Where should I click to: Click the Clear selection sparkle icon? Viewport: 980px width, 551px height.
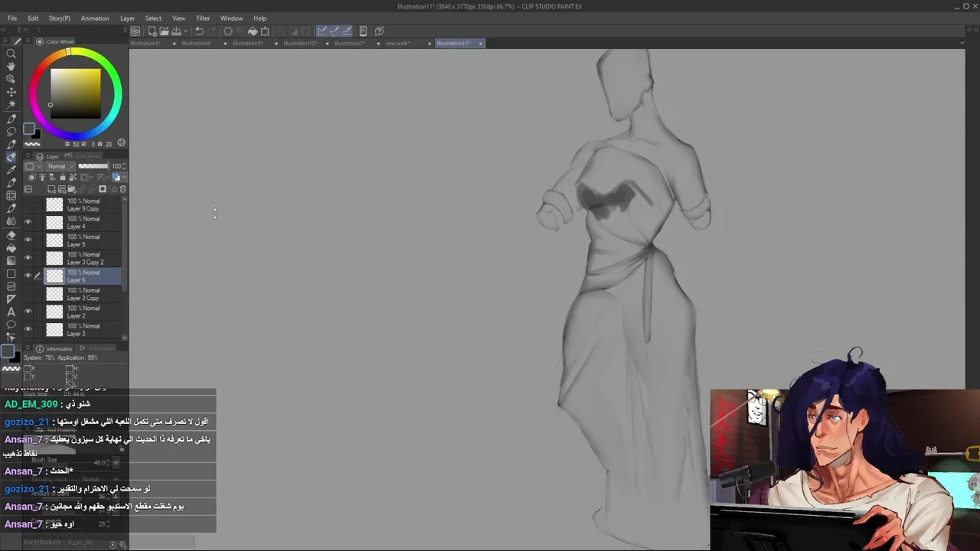tap(228, 31)
